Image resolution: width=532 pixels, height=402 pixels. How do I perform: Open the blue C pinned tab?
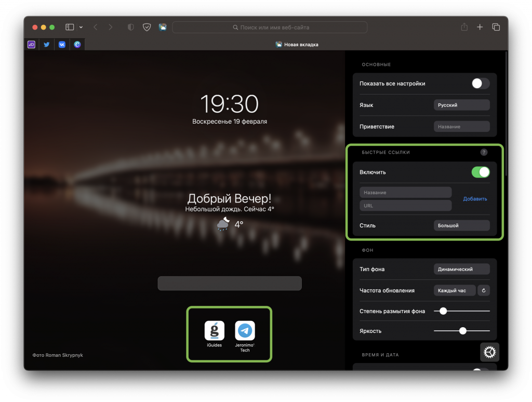tap(77, 45)
